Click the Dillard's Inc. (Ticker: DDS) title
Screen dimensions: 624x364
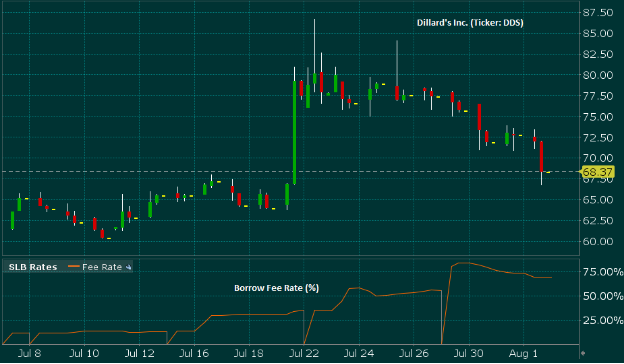click(x=470, y=23)
